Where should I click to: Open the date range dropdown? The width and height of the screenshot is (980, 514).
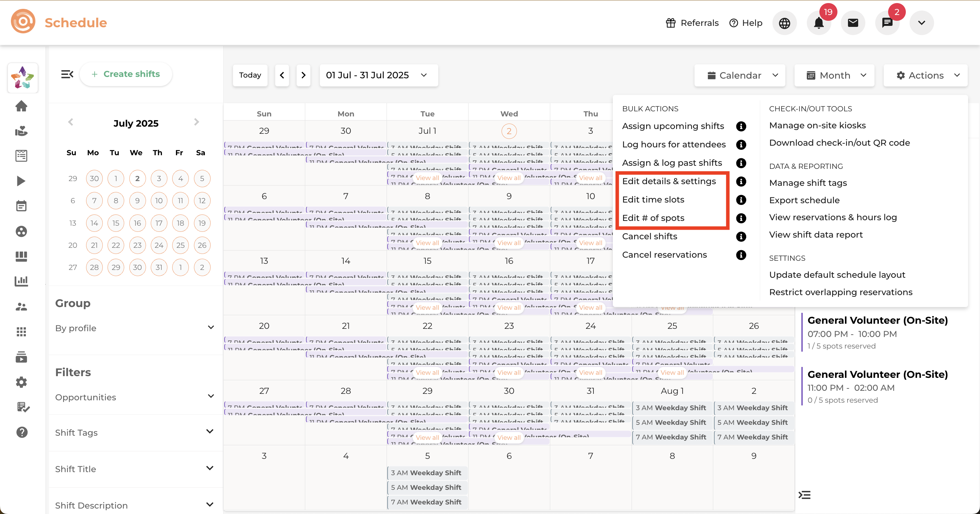point(378,75)
